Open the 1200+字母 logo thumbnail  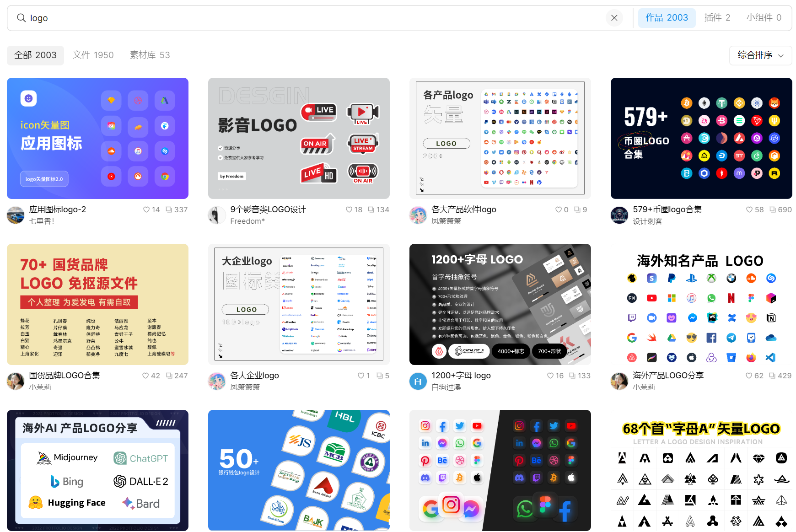(x=500, y=304)
